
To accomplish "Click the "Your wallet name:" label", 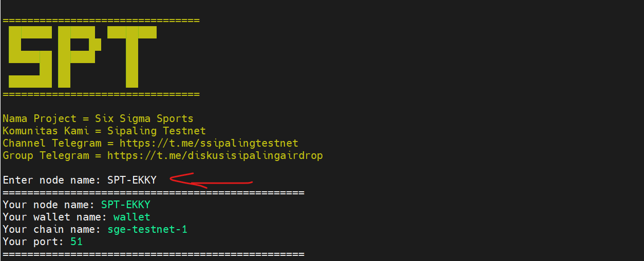I will pos(54,217).
